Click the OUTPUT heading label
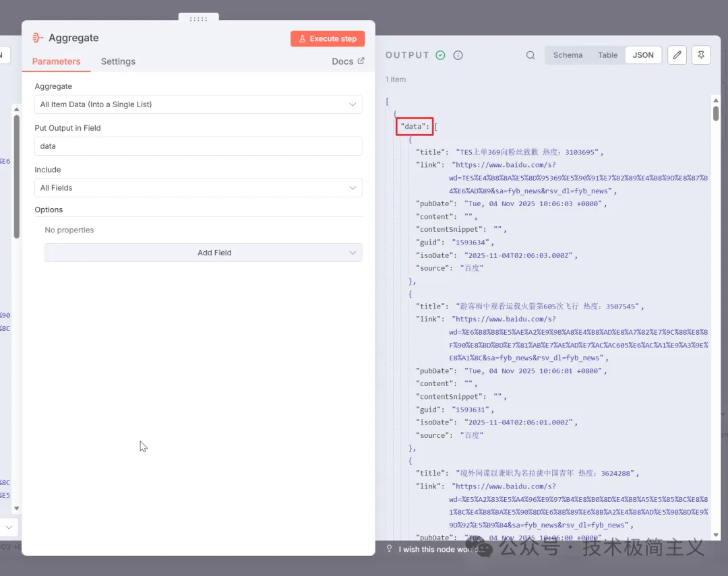 coord(407,55)
